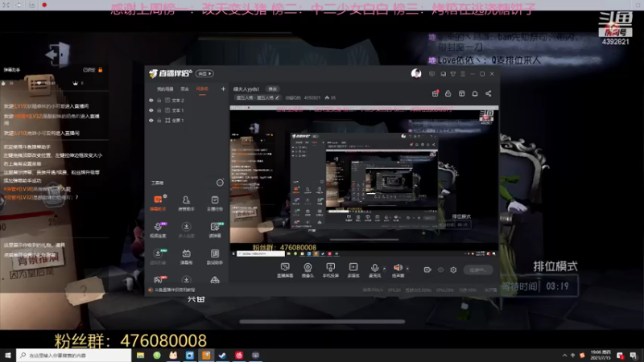This screenshot has height=362, width=644.
Task: Hide the 全屏 1 layer with its eye
Action: [151, 120]
